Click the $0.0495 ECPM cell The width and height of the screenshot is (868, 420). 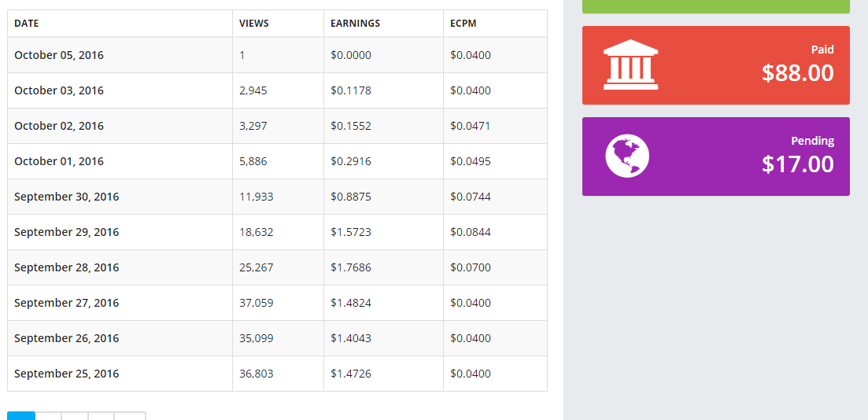pyautogui.click(x=471, y=161)
